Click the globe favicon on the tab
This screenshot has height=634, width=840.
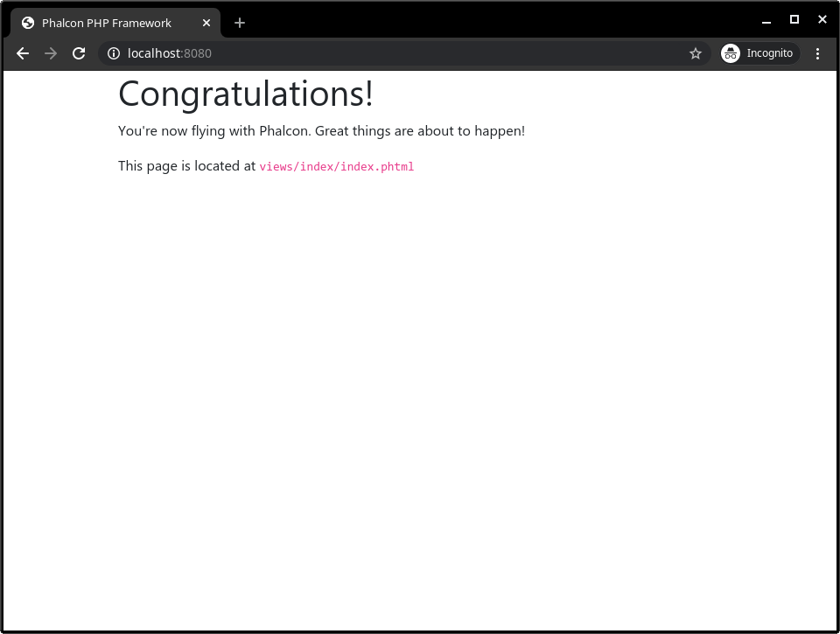pos(28,23)
